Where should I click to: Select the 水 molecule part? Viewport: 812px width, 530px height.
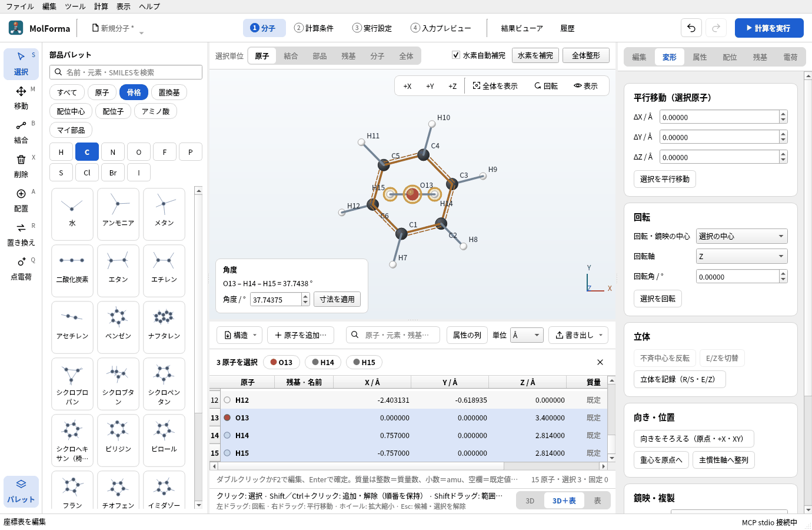click(x=72, y=214)
